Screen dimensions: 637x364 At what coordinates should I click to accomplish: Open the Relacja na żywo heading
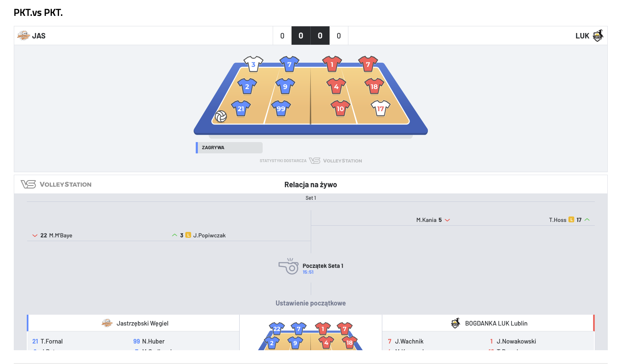point(310,185)
